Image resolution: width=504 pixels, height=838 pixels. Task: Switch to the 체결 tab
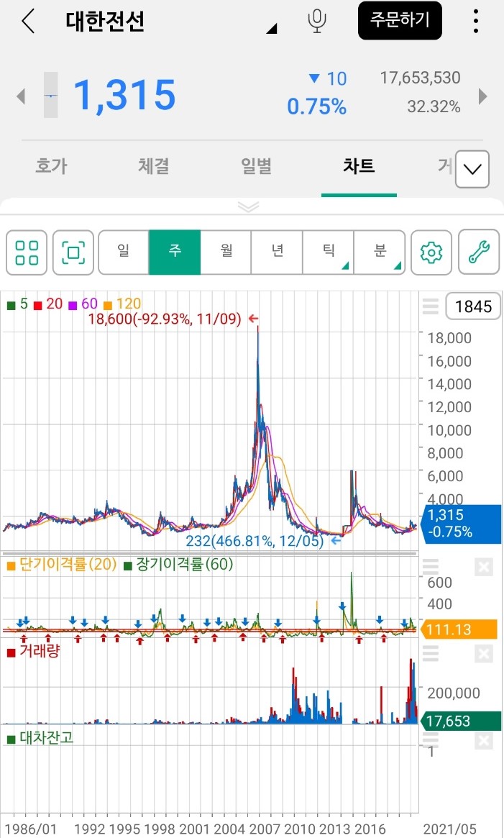154,165
